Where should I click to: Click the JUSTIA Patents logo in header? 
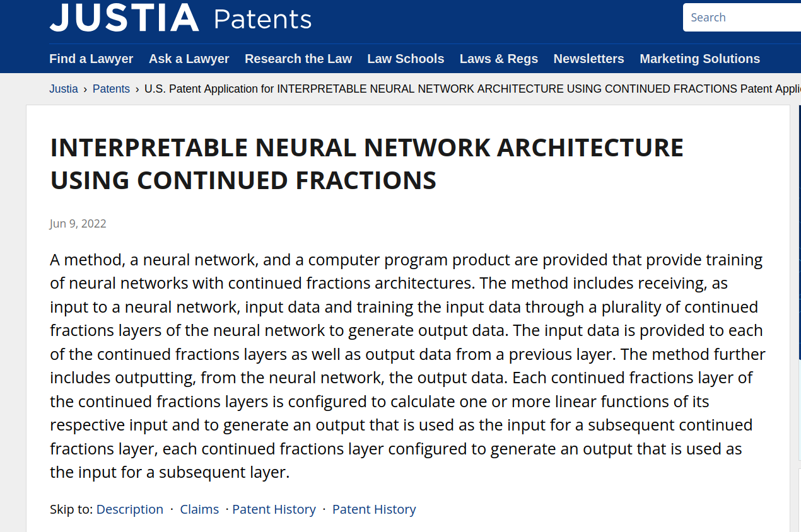coord(180,18)
